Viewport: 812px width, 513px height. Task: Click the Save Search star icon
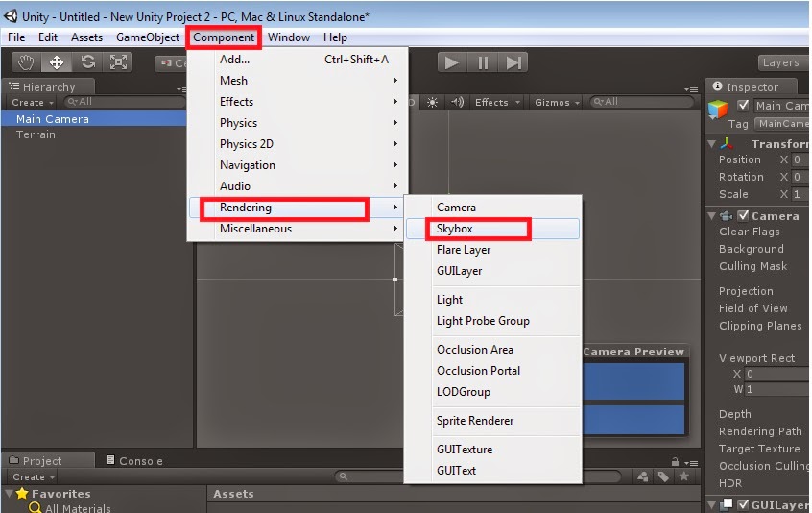pos(684,476)
